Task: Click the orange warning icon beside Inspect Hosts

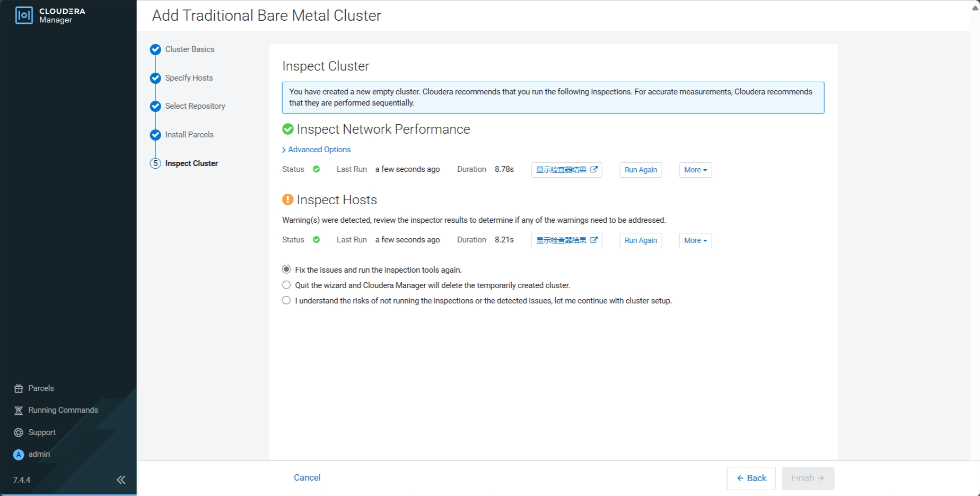Action: coord(288,199)
